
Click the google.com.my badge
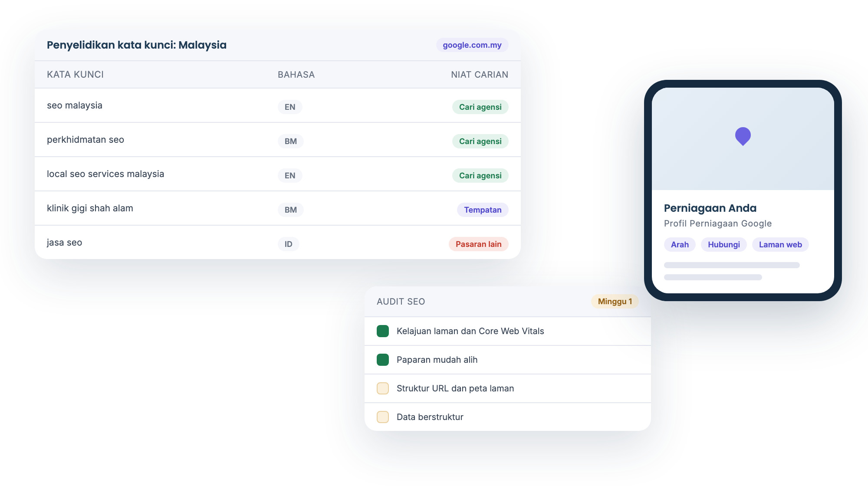(472, 45)
